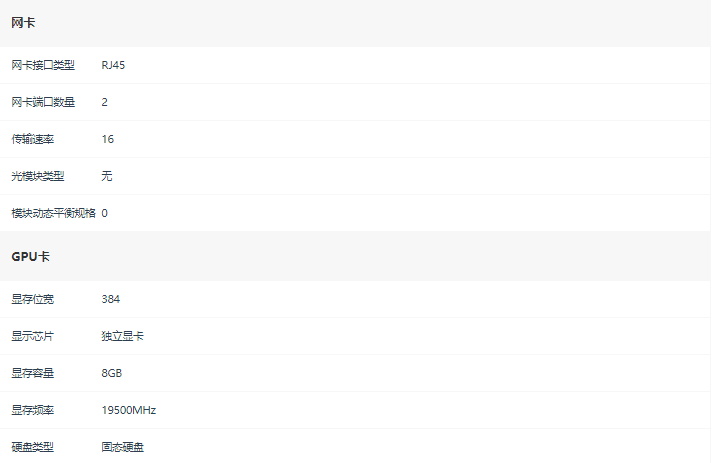The width and height of the screenshot is (719, 463).
Task: Select the 光模块类型 label
Action: point(38,176)
